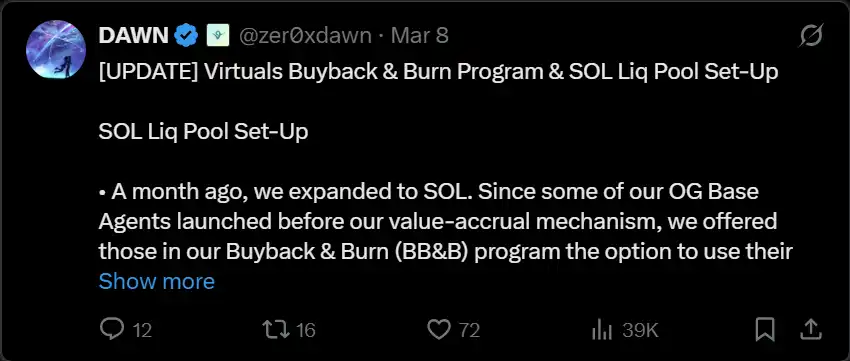The width and height of the screenshot is (850, 361).
Task: Bookmark the post with the bookmark icon
Action: [x=765, y=329]
